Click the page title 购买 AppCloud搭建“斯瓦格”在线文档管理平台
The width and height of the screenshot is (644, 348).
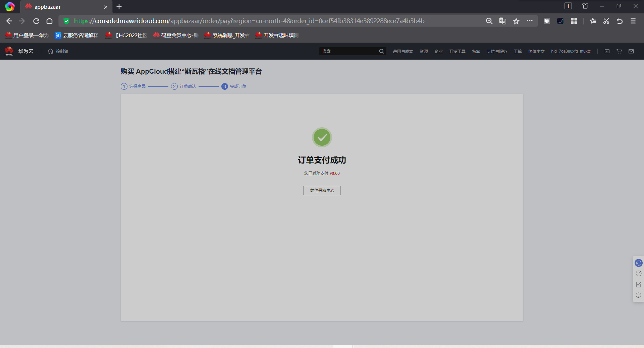pyautogui.click(x=191, y=71)
